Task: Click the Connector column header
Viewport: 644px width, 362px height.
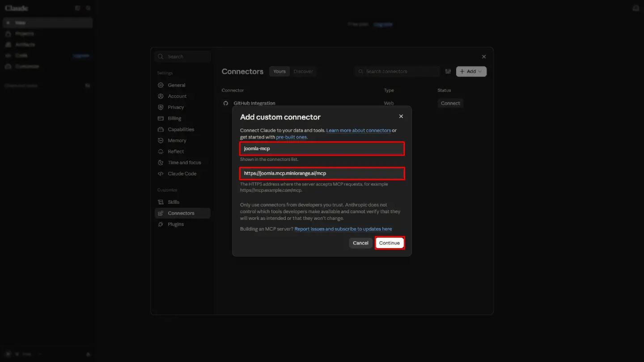Action: [233, 90]
